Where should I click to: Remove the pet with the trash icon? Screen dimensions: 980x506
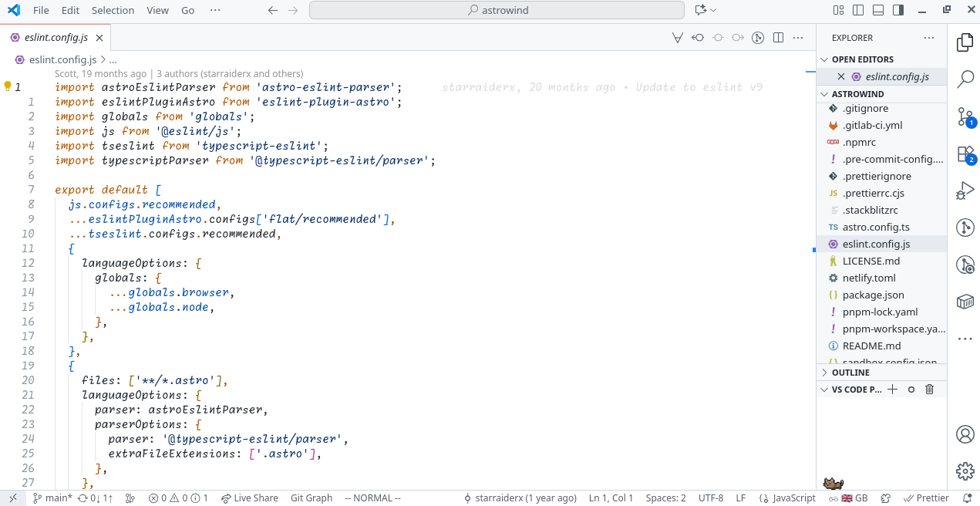(x=929, y=390)
